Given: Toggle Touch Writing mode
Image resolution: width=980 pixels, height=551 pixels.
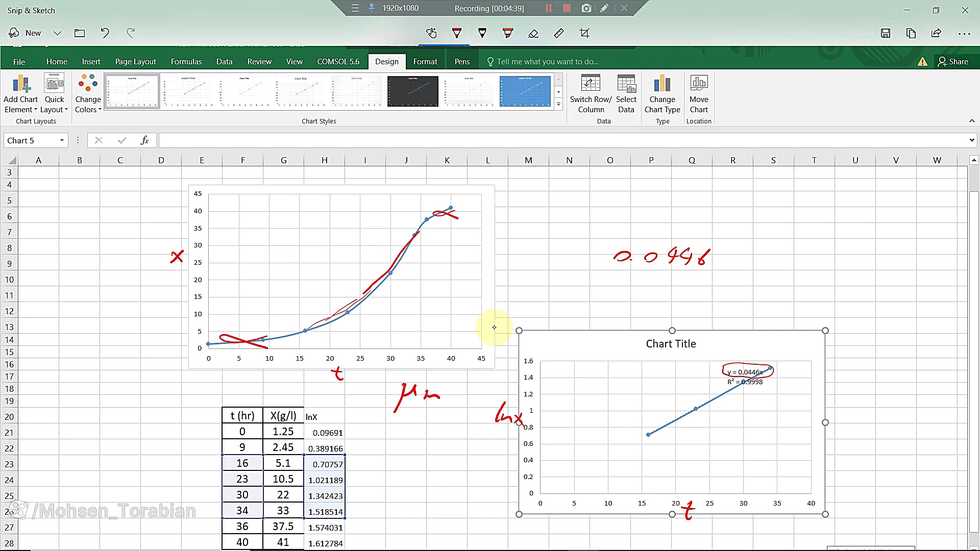Looking at the screenshot, I should coord(431,33).
